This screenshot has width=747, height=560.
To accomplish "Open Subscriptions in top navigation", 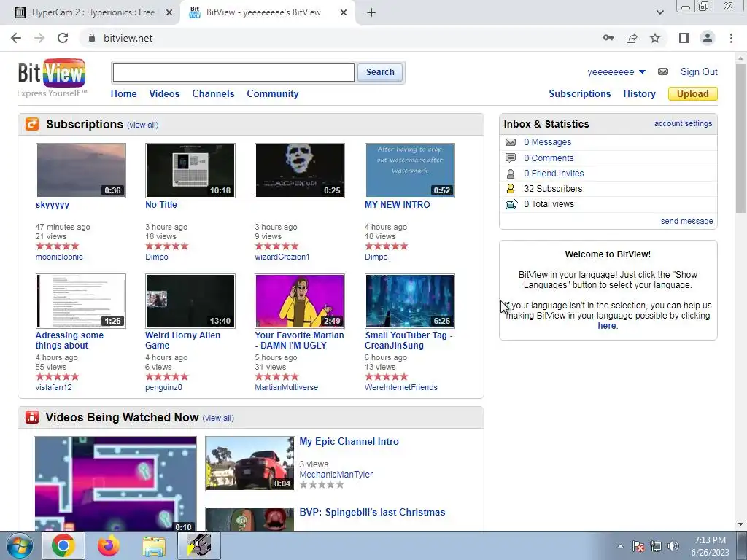I will [x=580, y=94].
